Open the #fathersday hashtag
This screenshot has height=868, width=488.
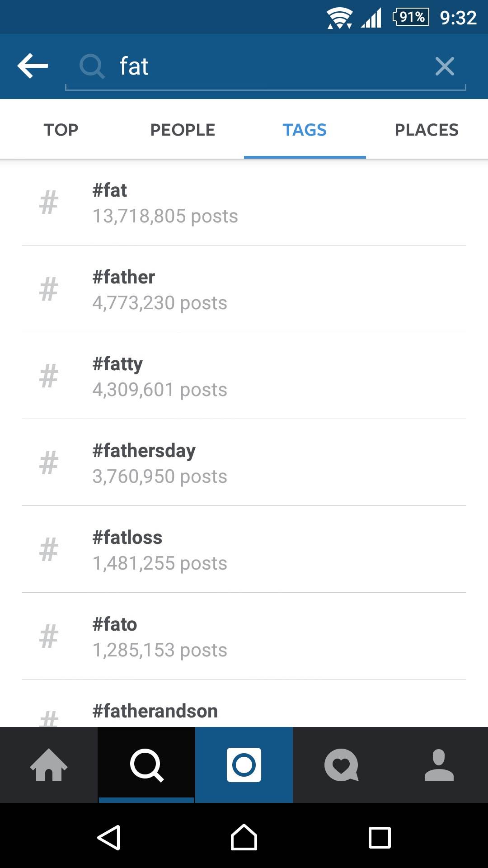click(x=244, y=463)
